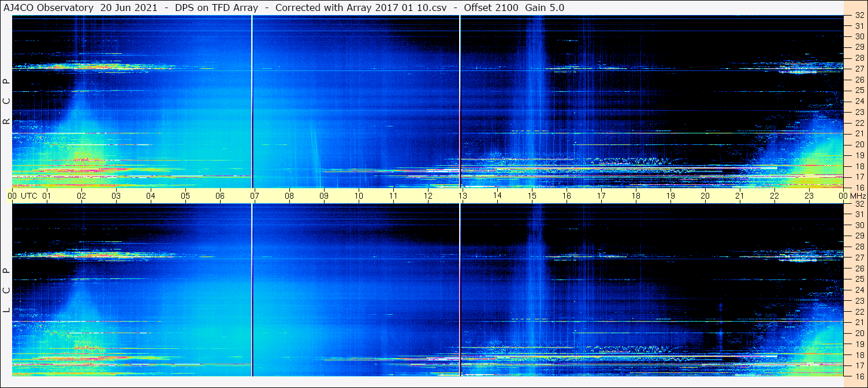Click the 09 hour label on the time axis
This screenshot has width=868, height=388.
coord(324,196)
